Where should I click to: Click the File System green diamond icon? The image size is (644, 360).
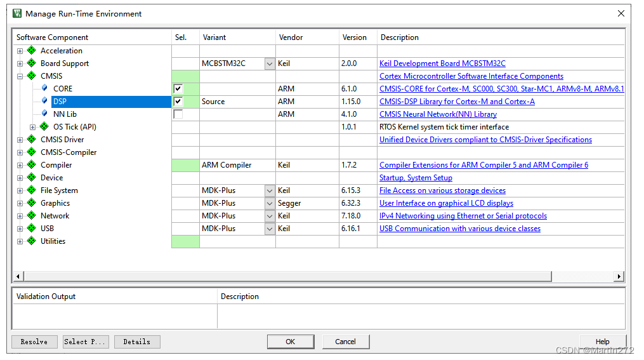32,190
